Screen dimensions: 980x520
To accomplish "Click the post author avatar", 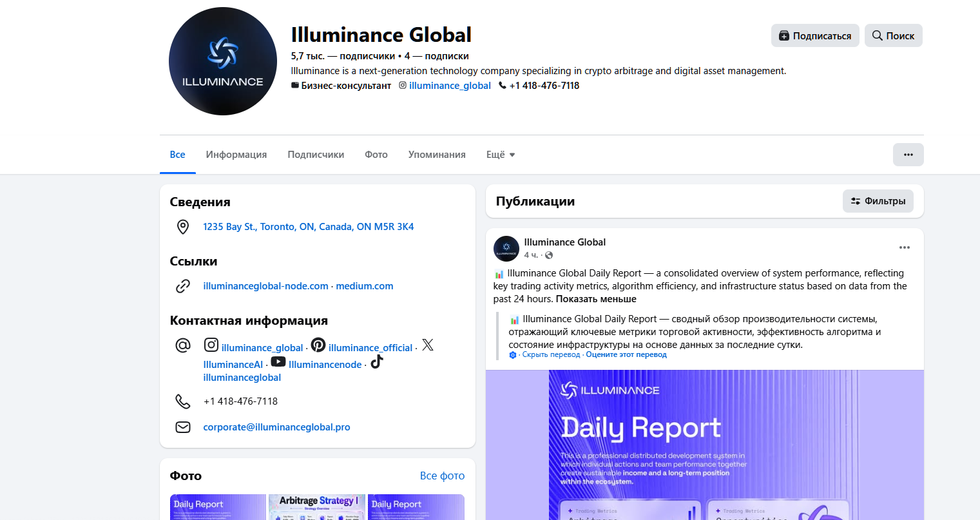I will 506,249.
